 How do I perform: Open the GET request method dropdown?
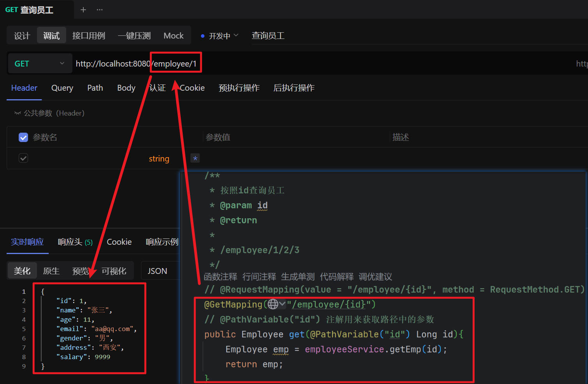(40, 64)
